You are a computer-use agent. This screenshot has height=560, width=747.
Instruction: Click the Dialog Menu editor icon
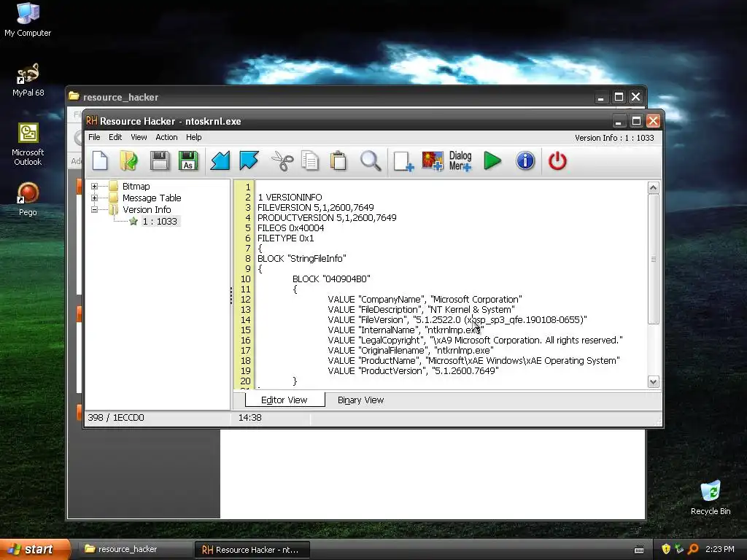(460, 161)
